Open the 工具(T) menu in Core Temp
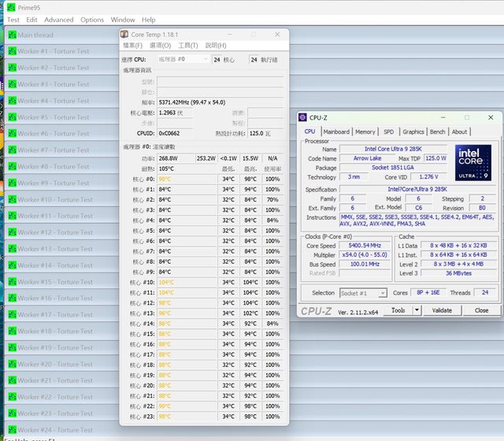The height and width of the screenshot is (441, 504). [188, 46]
